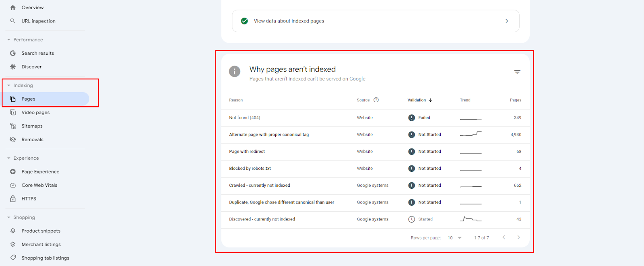
Task: Open Video pages in the sidebar
Action: (36, 113)
